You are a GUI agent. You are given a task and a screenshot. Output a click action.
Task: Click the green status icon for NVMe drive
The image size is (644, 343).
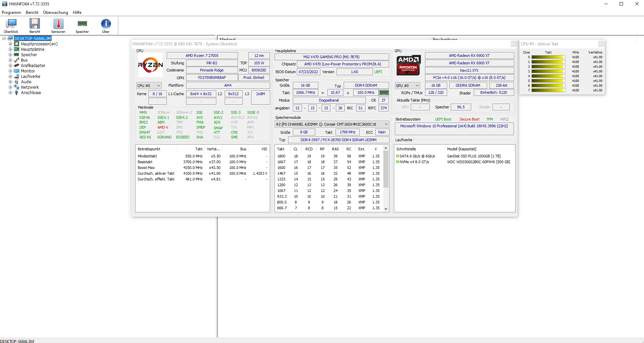[x=398, y=162]
